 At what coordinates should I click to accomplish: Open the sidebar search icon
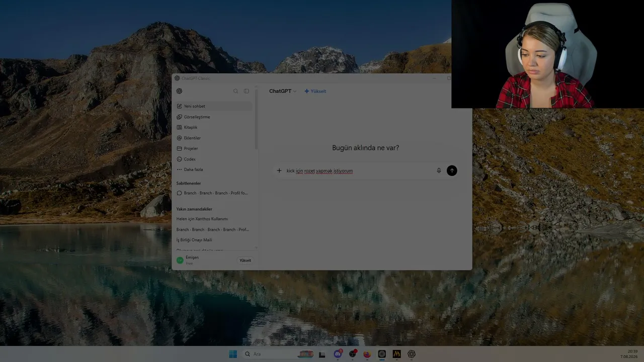pos(235,91)
